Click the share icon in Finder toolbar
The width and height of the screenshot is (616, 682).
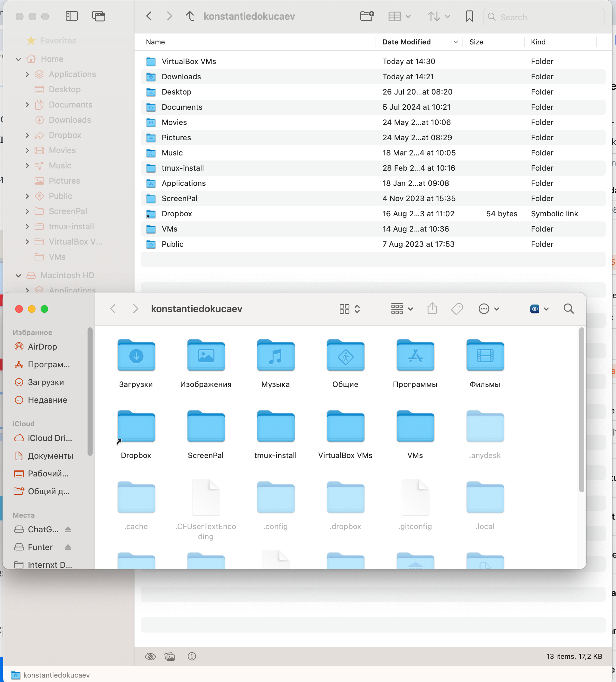pyautogui.click(x=432, y=309)
